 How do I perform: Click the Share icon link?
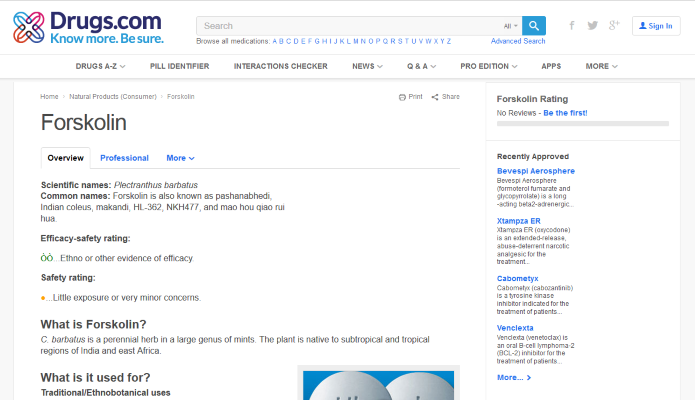point(445,97)
